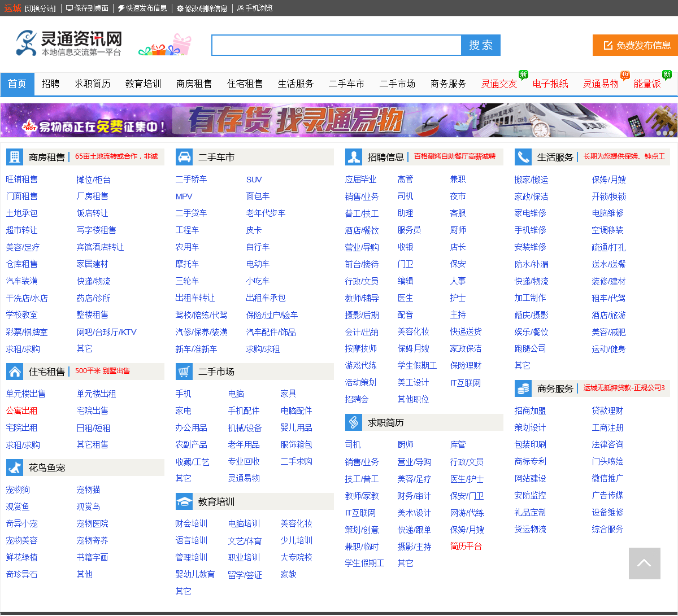Open the 开锁/换锁 service link
Image resolution: width=678 pixels, height=616 pixels.
609,196
